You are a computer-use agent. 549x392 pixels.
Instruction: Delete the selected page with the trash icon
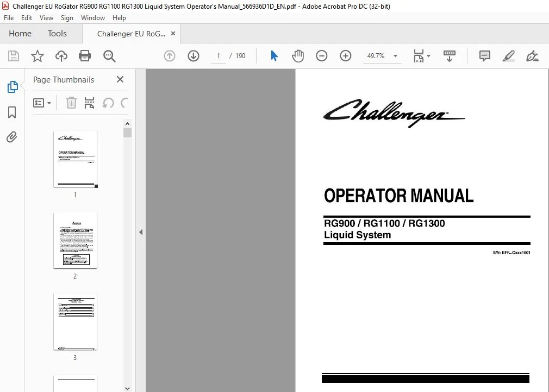(x=71, y=103)
